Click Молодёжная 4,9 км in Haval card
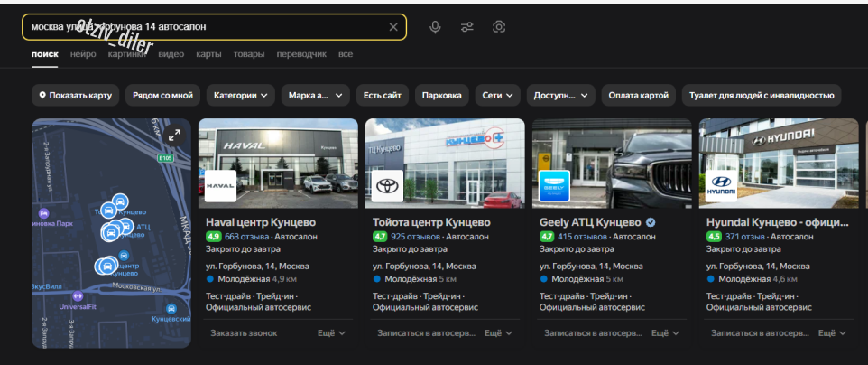868x365 pixels. tap(253, 279)
